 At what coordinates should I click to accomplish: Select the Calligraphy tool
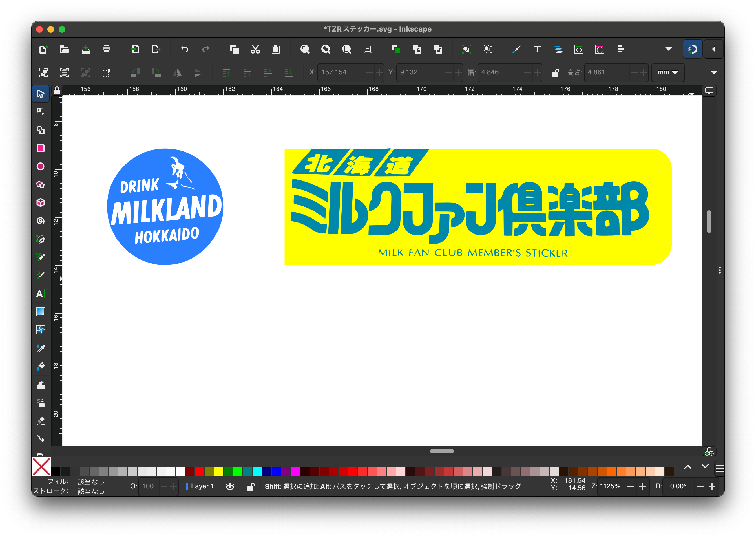click(x=41, y=275)
